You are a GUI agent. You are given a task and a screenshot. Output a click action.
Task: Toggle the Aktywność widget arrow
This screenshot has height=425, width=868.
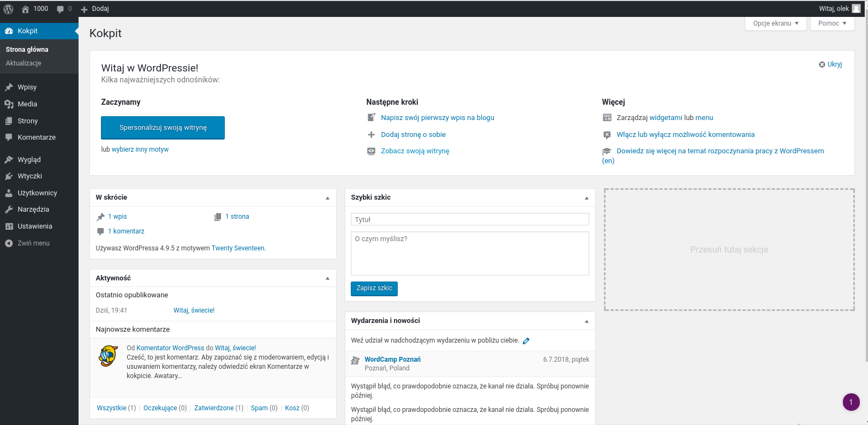click(327, 278)
